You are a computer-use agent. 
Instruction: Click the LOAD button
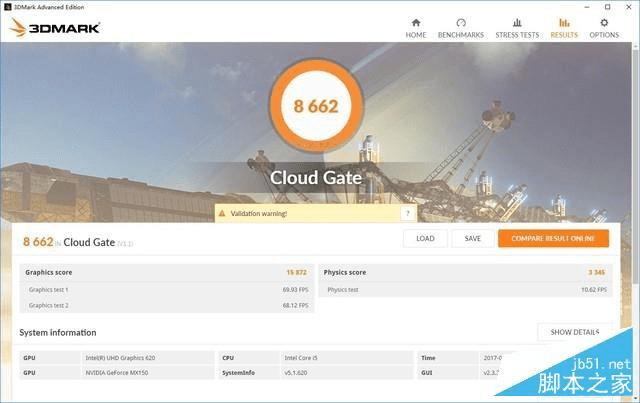[x=425, y=238]
